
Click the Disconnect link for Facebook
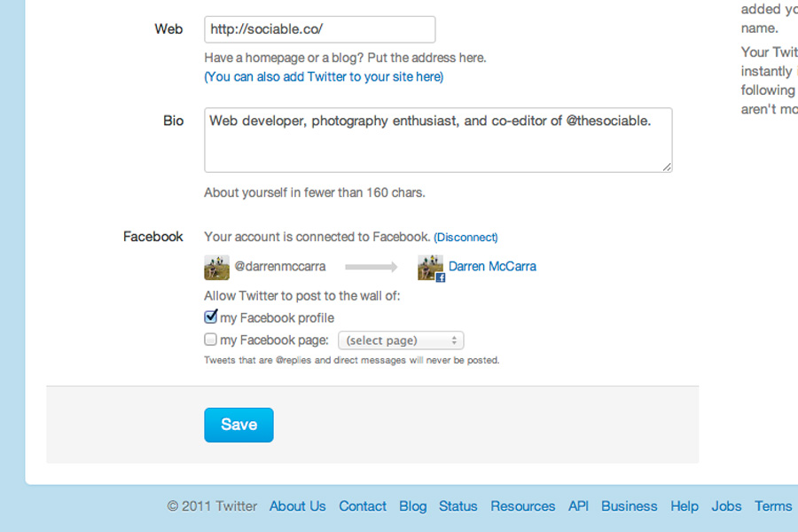[465, 238]
